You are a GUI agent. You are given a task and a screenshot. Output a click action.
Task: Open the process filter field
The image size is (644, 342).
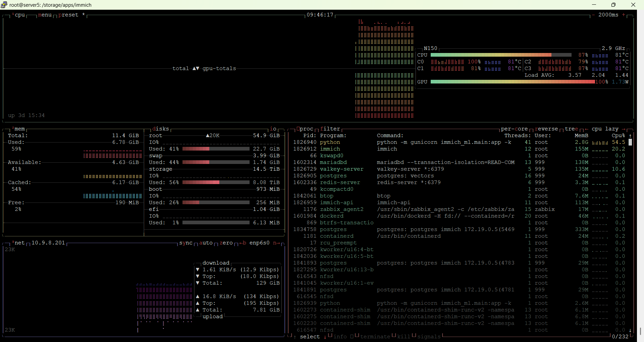(x=330, y=129)
